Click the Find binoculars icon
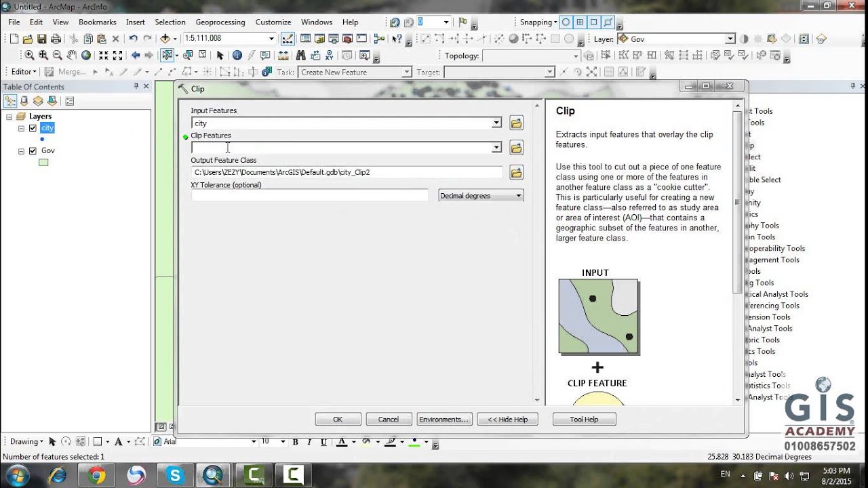The height and width of the screenshot is (488, 868). pyautogui.click(x=300, y=55)
